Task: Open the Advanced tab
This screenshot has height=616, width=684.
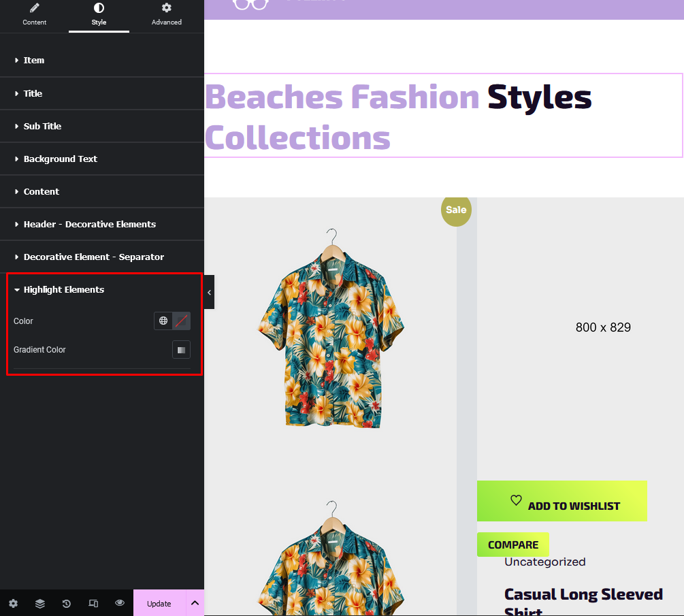Action: point(166,16)
